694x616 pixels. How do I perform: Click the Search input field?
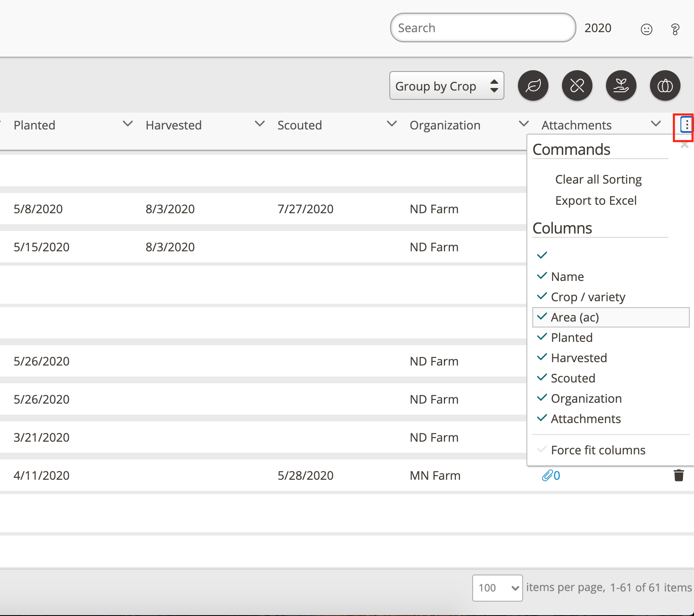(x=483, y=27)
